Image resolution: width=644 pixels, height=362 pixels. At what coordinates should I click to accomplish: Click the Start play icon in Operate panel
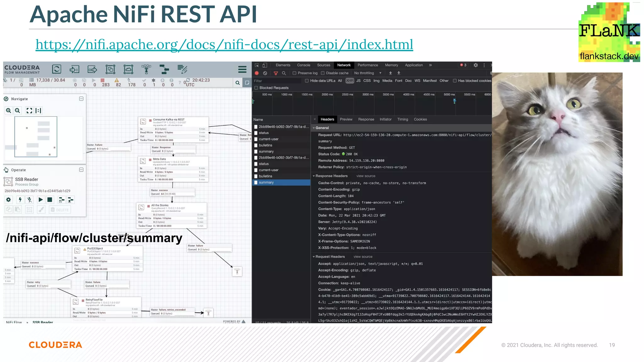coord(41,200)
